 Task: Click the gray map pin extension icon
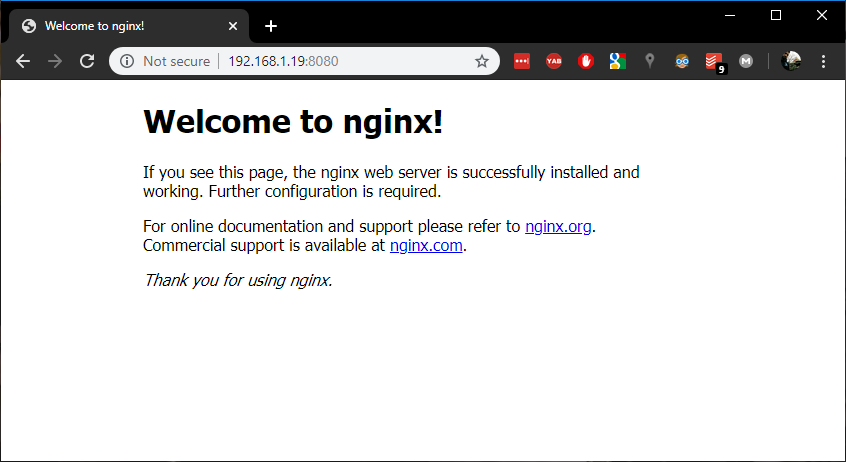coord(650,61)
